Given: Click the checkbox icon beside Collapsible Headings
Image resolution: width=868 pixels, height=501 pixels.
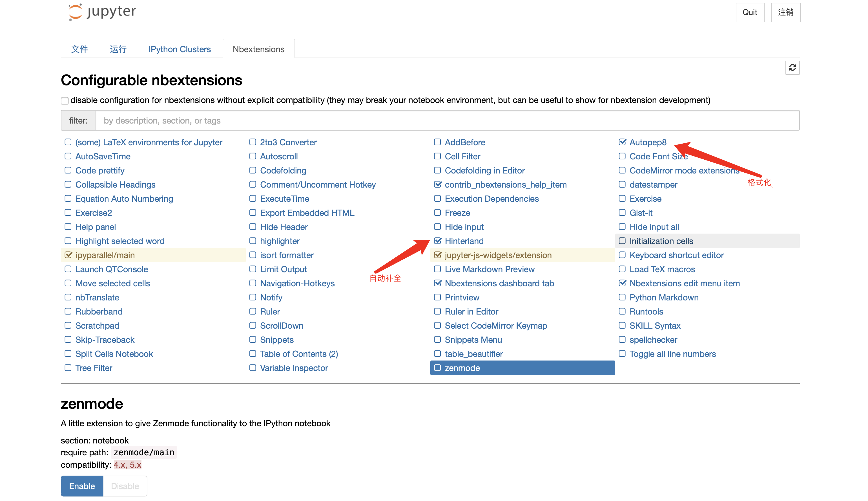Looking at the screenshot, I should point(68,184).
